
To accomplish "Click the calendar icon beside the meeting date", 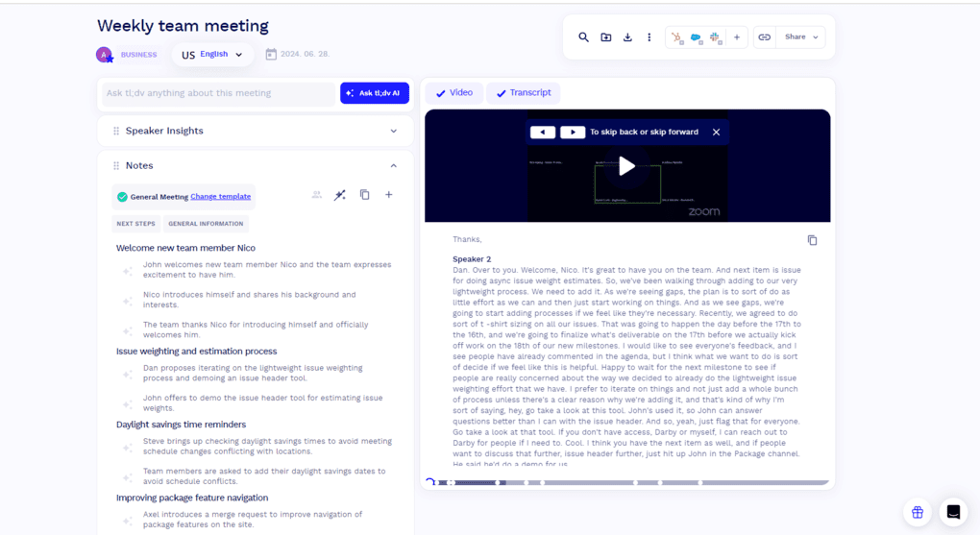I will [271, 55].
